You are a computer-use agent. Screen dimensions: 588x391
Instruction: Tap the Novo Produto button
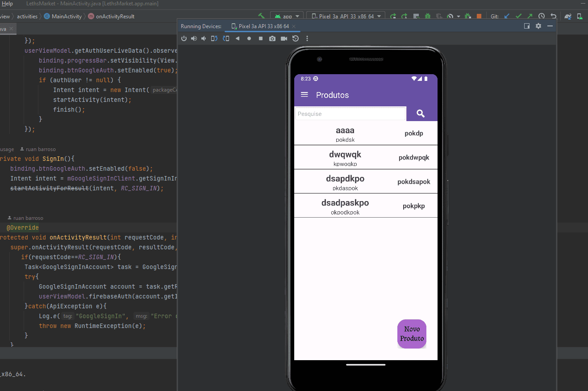tap(412, 334)
